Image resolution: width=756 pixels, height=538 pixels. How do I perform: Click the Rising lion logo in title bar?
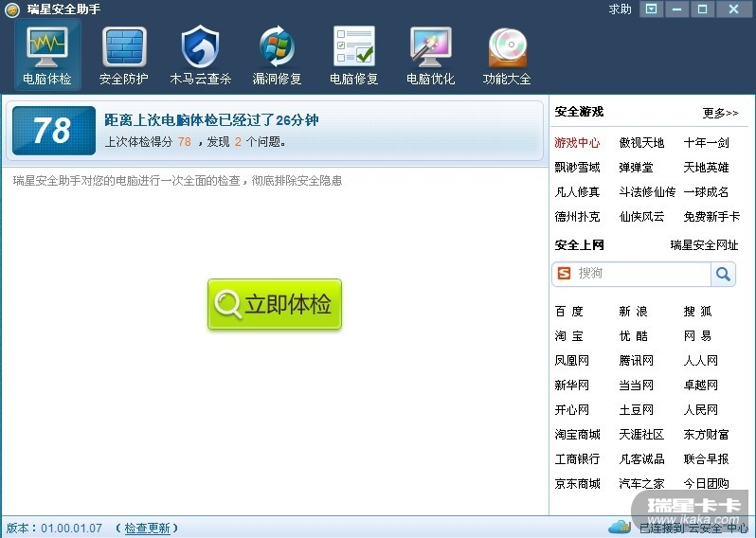11,9
